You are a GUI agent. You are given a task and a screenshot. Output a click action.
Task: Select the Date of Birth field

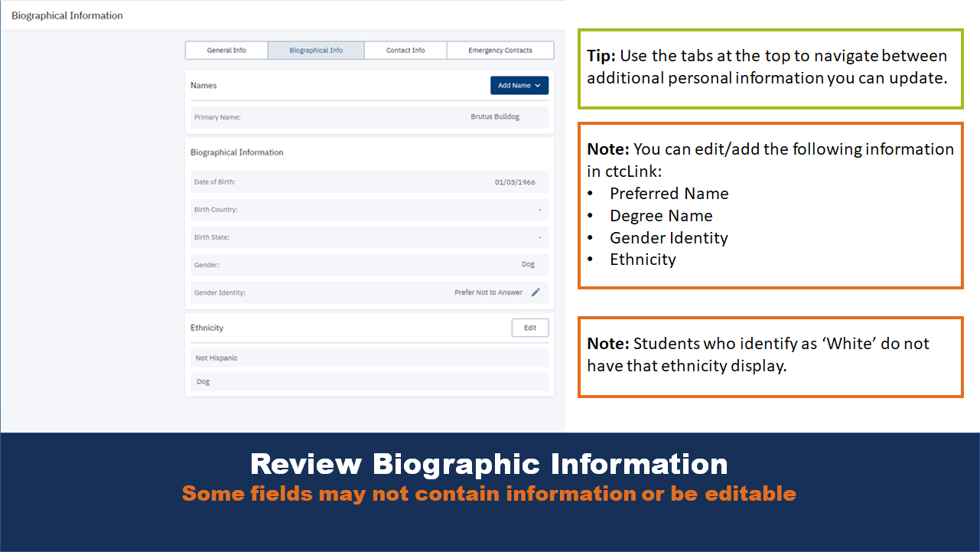coord(369,182)
